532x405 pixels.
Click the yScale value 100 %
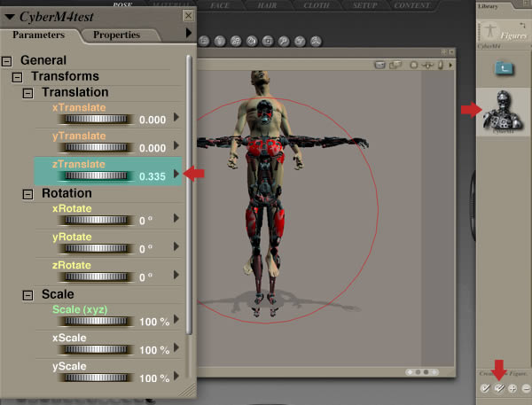pos(154,378)
